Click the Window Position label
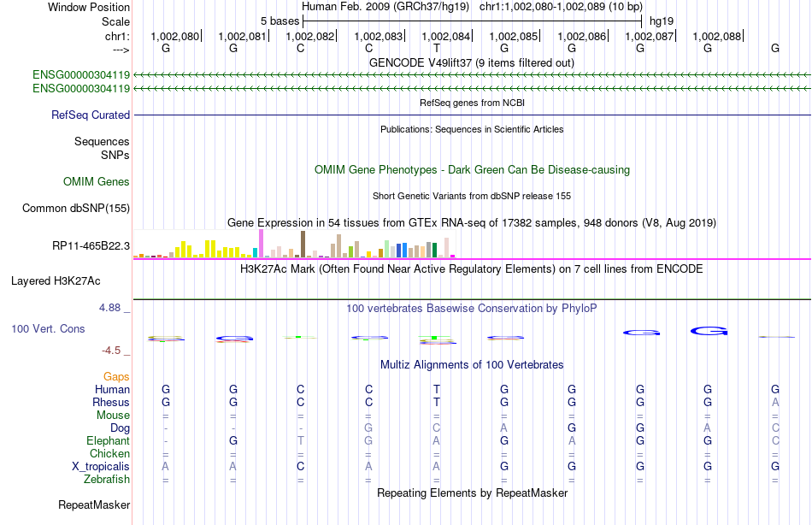This screenshot has height=525, width=812. tap(89, 7)
